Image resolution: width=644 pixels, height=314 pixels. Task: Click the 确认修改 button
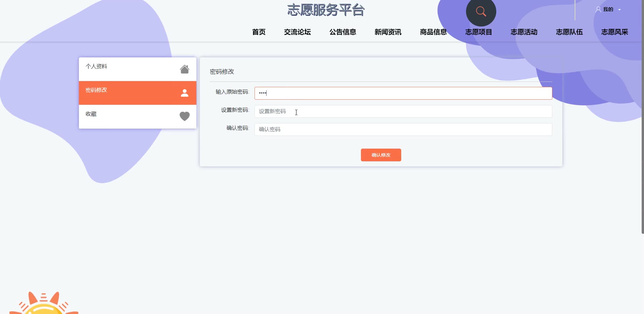[x=381, y=155]
